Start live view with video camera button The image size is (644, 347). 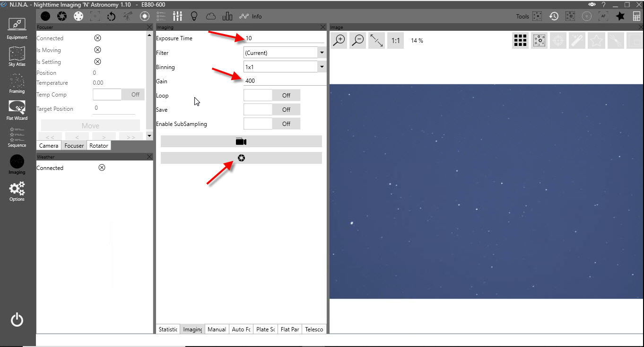(241, 142)
